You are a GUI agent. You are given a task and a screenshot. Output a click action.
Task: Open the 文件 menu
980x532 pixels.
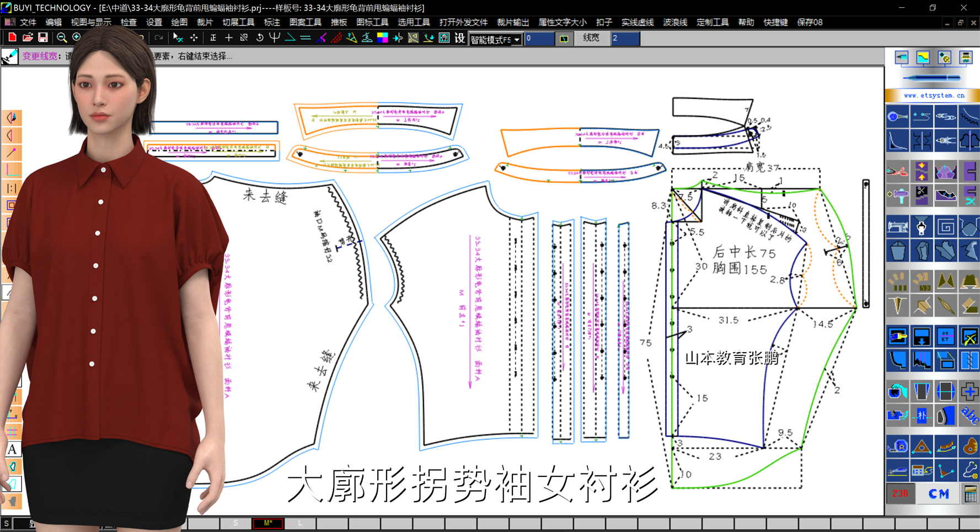pyautogui.click(x=28, y=22)
